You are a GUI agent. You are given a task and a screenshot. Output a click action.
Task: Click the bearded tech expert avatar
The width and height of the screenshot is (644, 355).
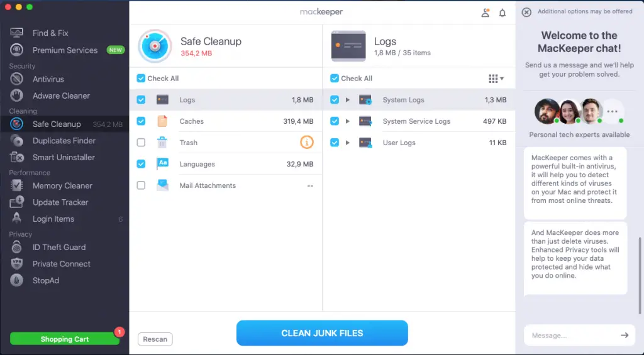point(547,111)
